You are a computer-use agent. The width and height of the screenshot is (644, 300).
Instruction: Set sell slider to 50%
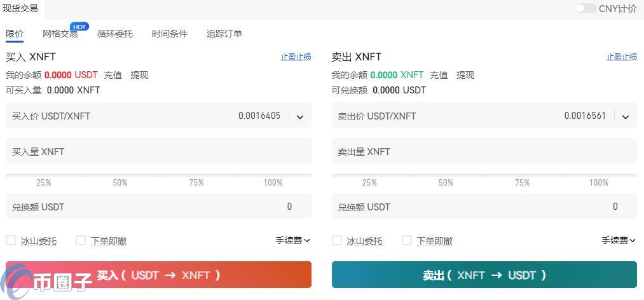(446, 182)
